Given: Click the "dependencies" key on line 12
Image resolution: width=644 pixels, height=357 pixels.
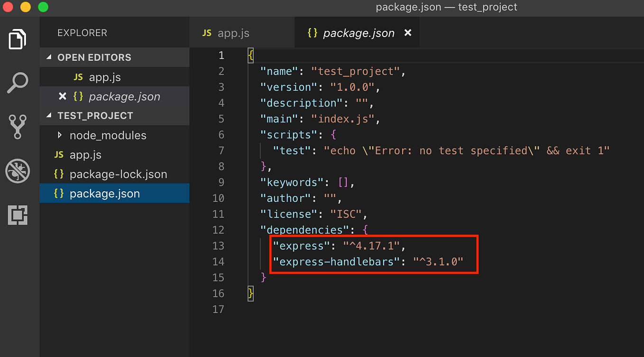Looking at the screenshot, I should tap(305, 230).
